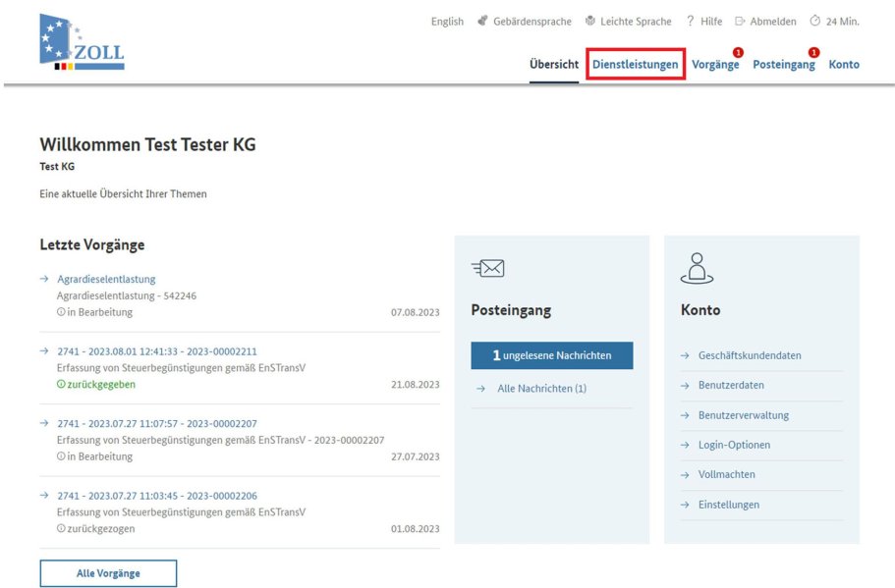Click the session timer clock icon

coord(814,22)
